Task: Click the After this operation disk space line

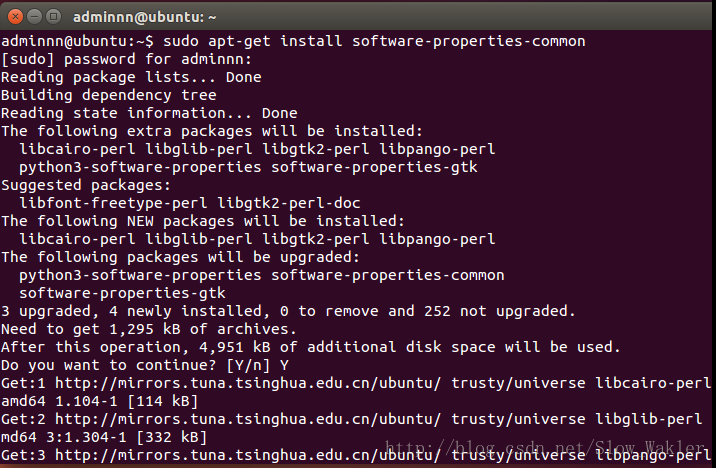Action: click(x=311, y=347)
